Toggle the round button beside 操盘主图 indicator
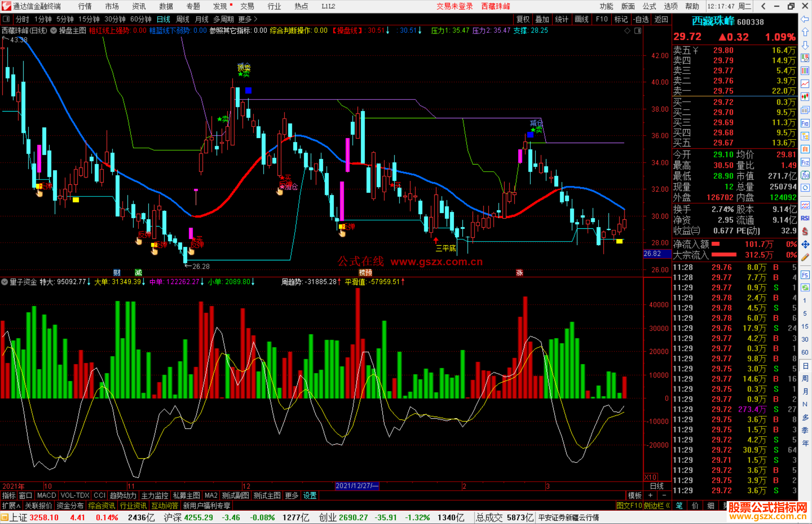The width and height of the screenshot is (812, 524). tap(53, 30)
